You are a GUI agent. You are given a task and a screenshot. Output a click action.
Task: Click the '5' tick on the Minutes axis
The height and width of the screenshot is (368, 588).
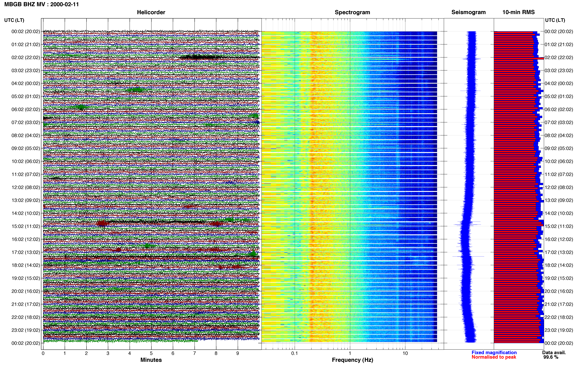coord(151,353)
